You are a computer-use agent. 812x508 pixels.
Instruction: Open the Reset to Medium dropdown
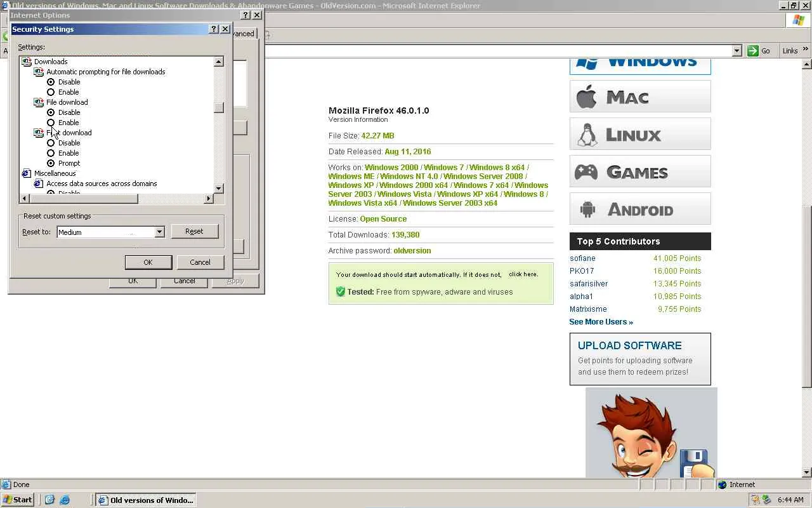[159, 232]
